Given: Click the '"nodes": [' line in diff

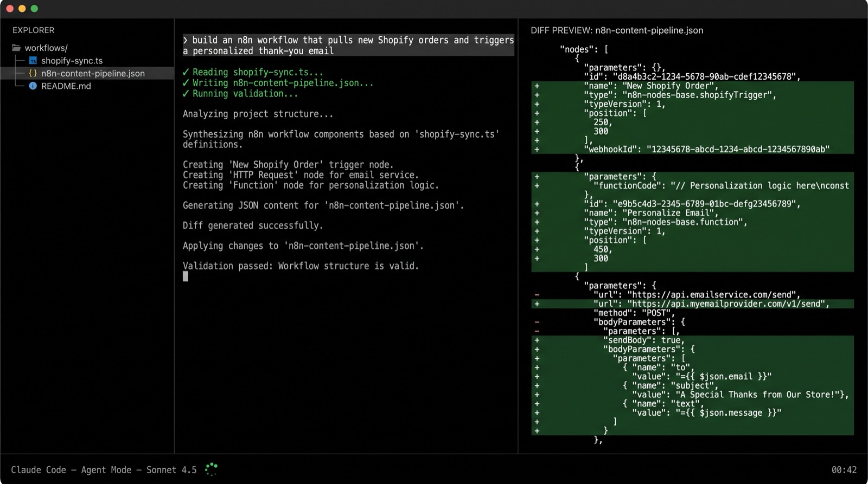Looking at the screenshot, I should pos(584,49).
